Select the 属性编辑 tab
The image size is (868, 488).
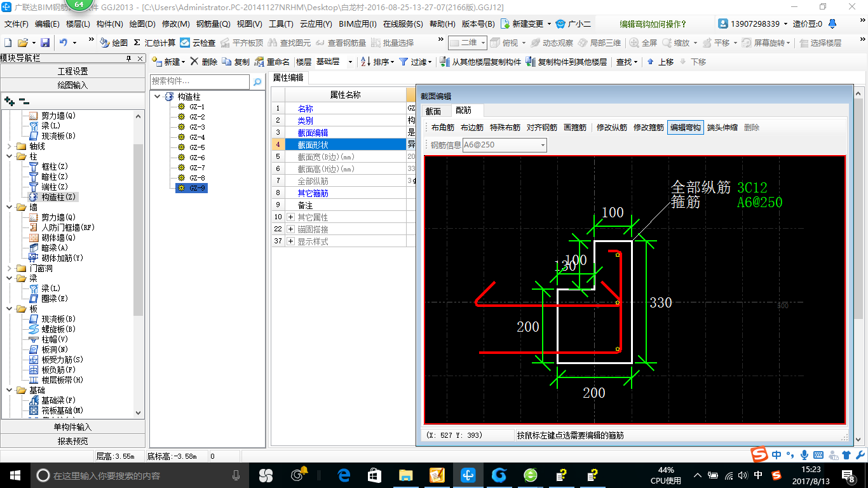coord(288,78)
